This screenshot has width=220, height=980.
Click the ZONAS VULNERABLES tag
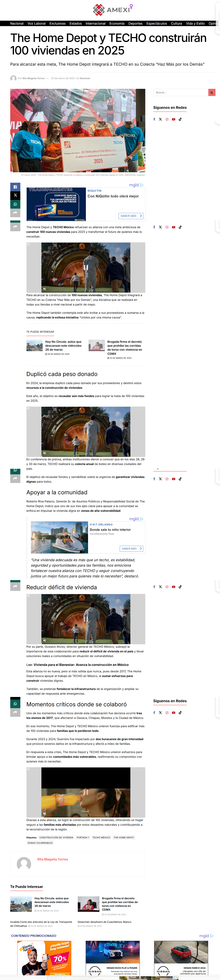[40, 843]
